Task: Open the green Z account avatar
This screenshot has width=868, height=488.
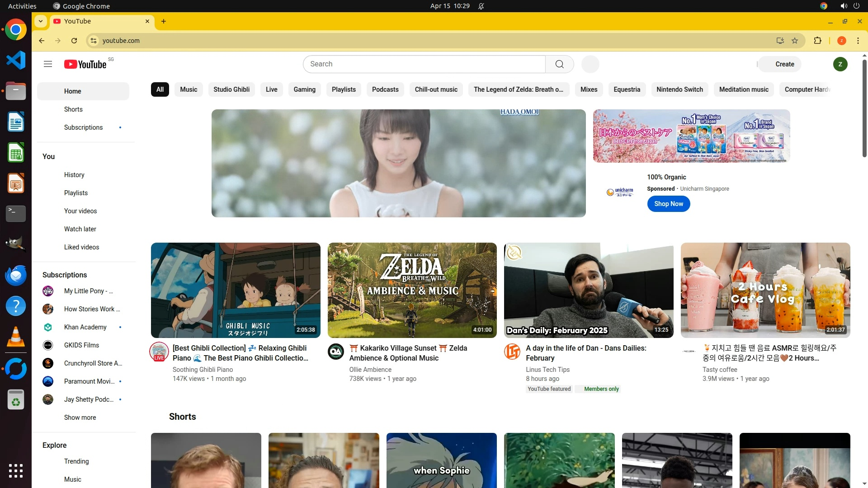Action: click(x=840, y=64)
